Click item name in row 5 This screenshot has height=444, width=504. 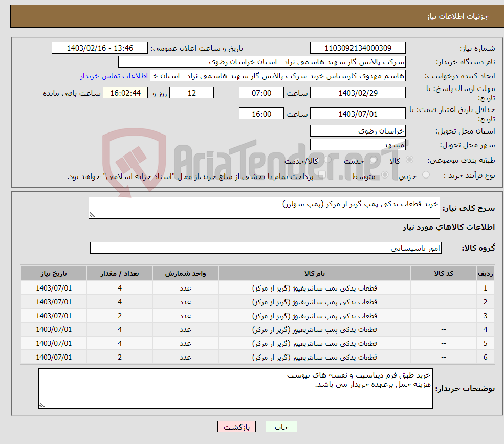(314, 343)
